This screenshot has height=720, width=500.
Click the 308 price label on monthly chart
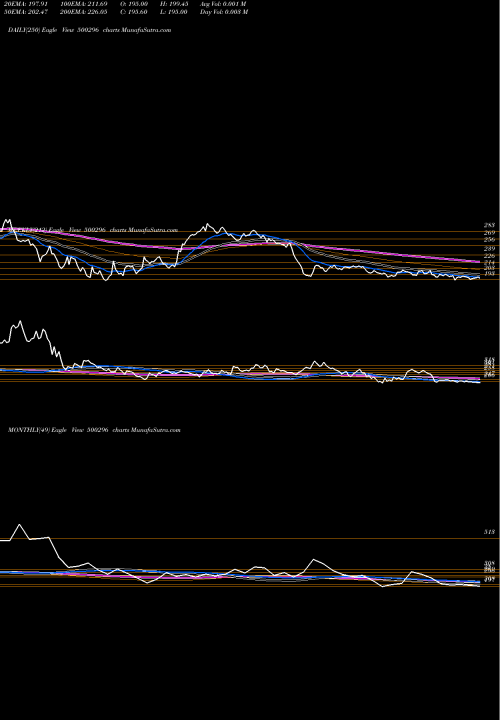489,563
